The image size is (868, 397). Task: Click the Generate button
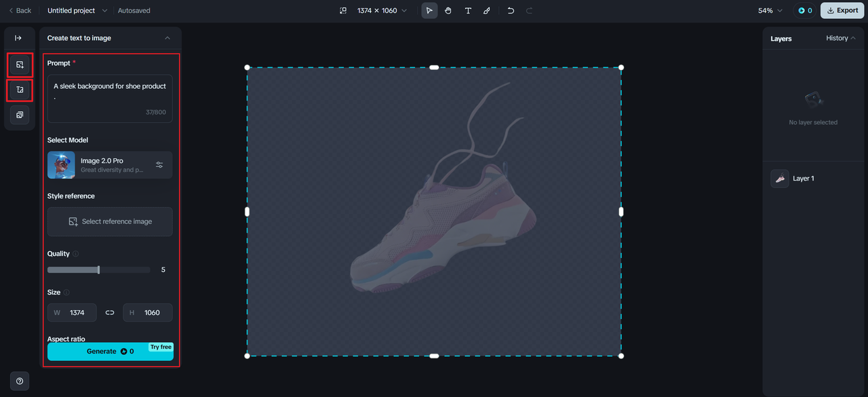[111, 352]
